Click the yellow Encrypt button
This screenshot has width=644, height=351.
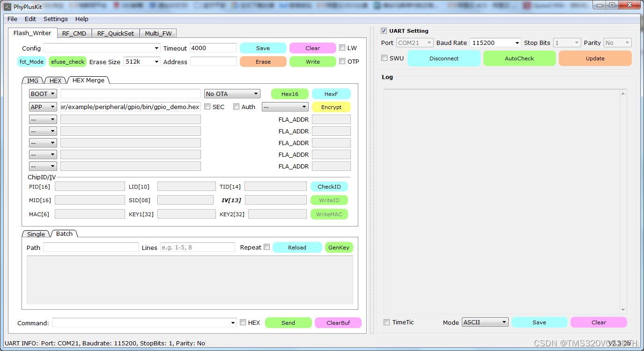(331, 107)
